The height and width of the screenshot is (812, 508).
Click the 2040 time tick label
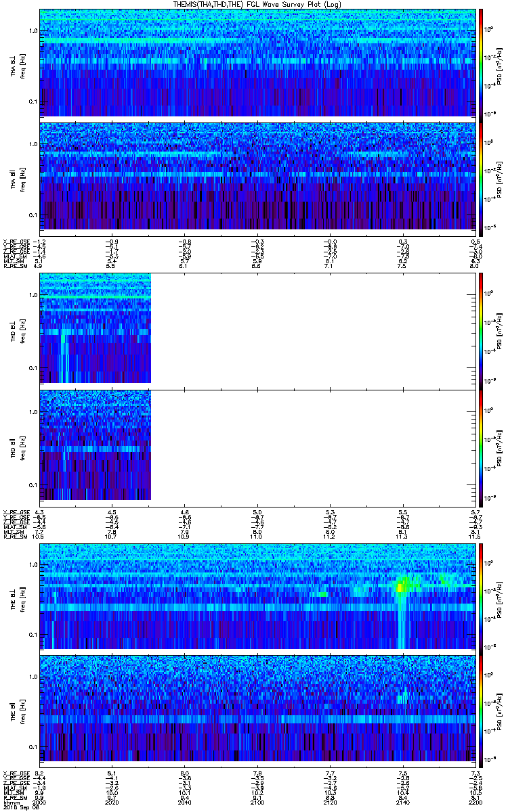[184, 802]
